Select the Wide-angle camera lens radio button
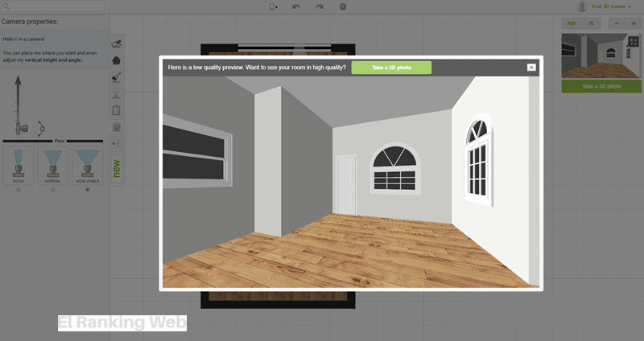 pyautogui.click(x=87, y=189)
